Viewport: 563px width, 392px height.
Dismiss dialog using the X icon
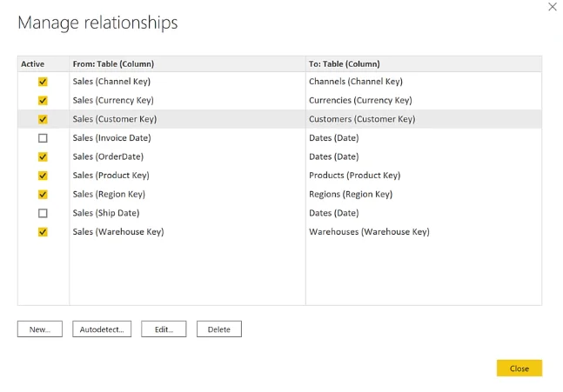click(553, 7)
